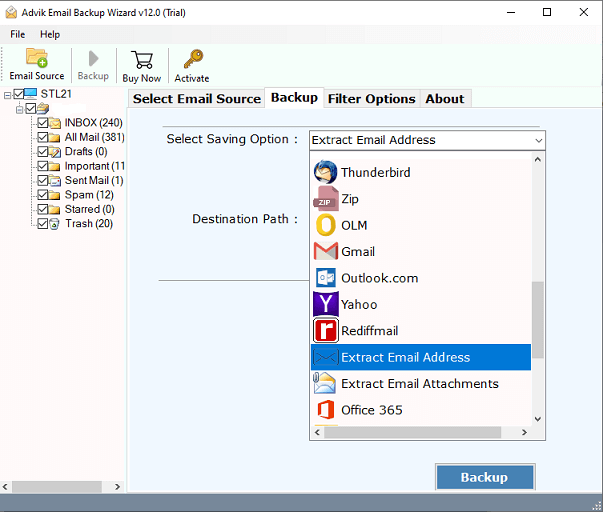Click the Sent Mail folder icon
The width and height of the screenshot is (603, 512).
point(55,180)
